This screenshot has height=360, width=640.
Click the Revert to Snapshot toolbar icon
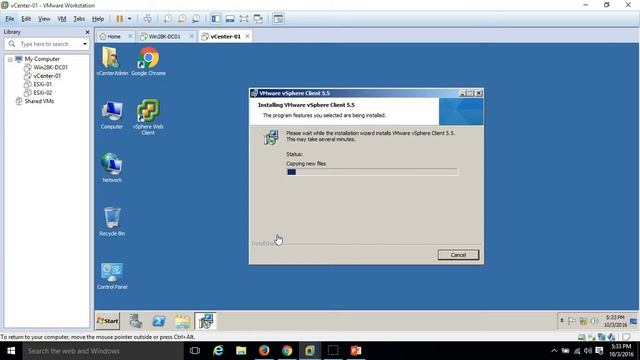point(182,19)
